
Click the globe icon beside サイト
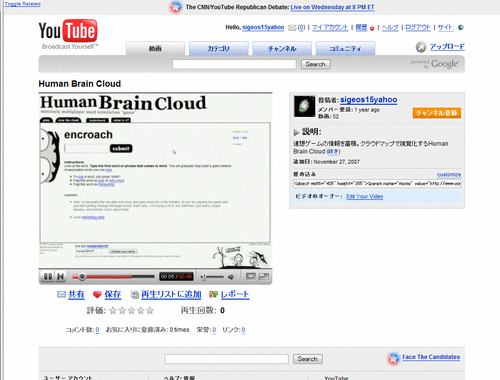pyautogui.click(x=461, y=27)
